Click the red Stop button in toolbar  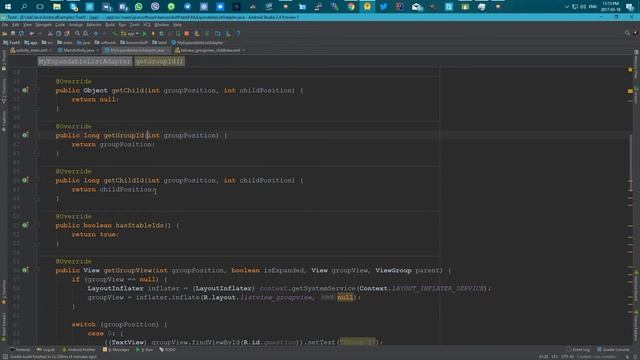pyautogui.click(x=187, y=33)
